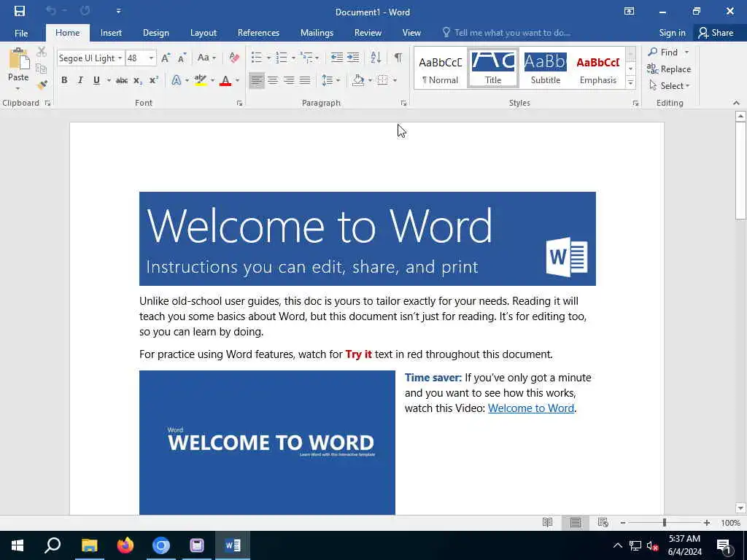Viewport: 747px width, 560px height.
Task: Toggle Underline formatting
Action: click(x=96, y=80)
